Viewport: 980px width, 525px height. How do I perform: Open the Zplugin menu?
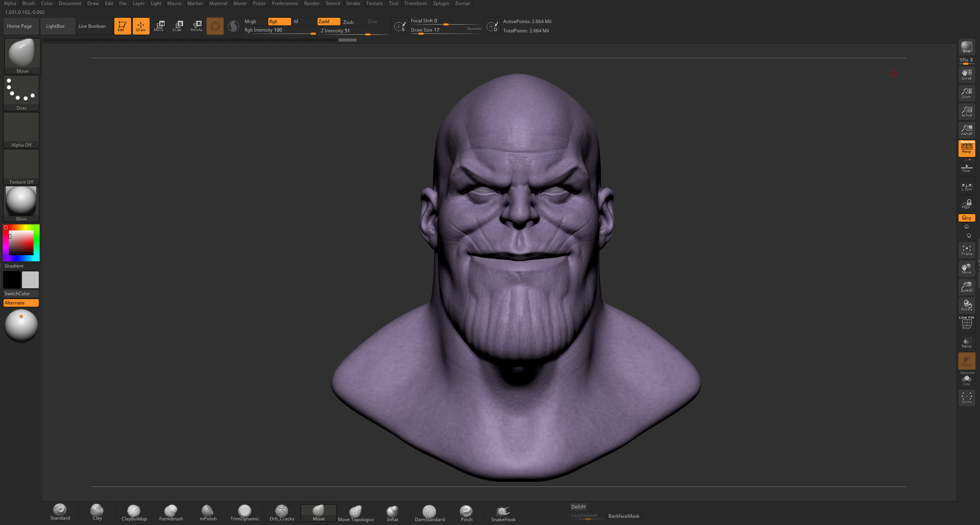pyautogui.click(x=441, y=3)
